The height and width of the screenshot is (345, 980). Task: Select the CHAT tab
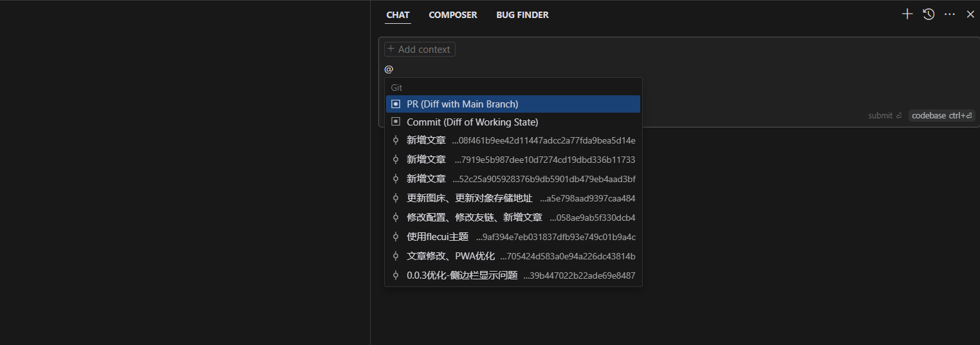398,15
